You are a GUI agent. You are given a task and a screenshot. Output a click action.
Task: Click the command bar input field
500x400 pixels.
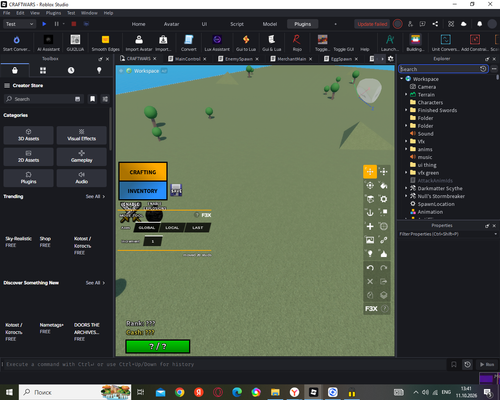tap(223, 364)
